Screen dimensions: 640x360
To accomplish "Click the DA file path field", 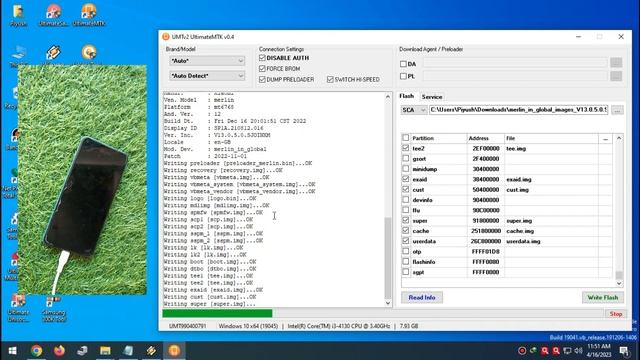I will tap(516, 63).
